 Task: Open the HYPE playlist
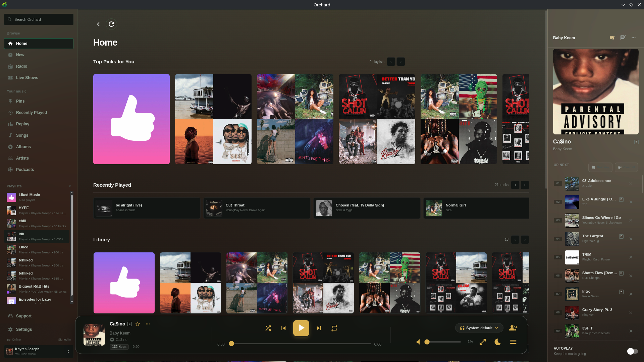click(x=37, y=210)
